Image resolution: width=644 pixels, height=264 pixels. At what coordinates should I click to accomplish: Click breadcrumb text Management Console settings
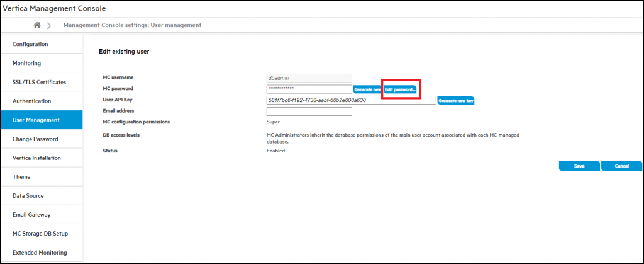click(132, 25)
